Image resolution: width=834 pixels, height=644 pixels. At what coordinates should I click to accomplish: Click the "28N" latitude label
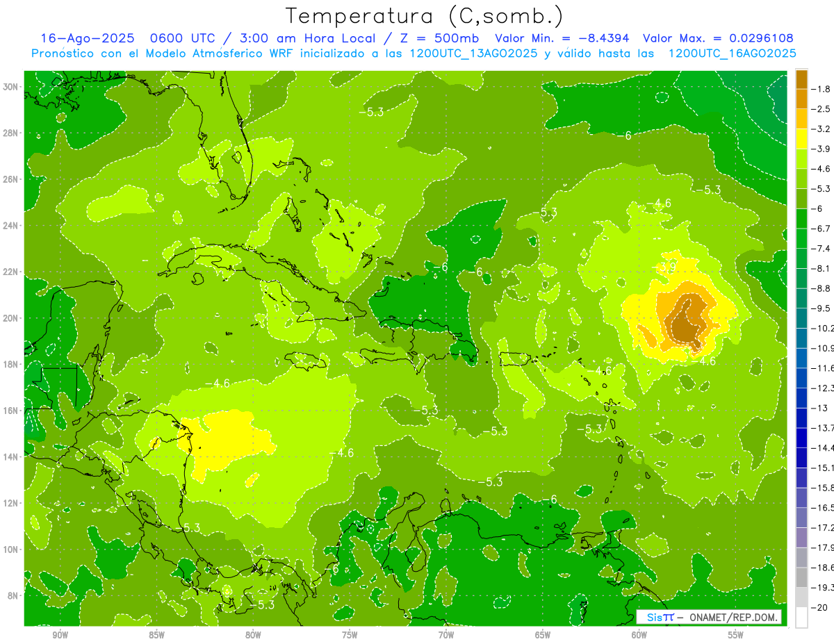[10, 133]
